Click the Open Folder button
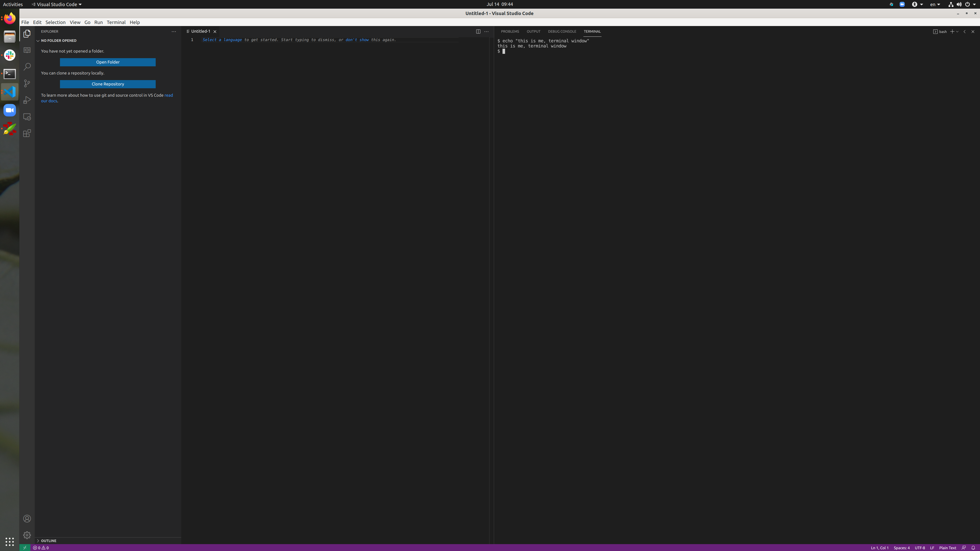Image resolution: width=980 pixels, height=551 pixels. click(x=108, y=62)
